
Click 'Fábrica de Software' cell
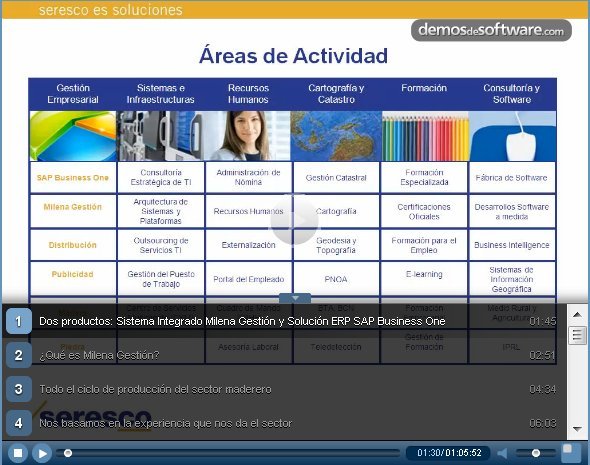pos(512,178)
